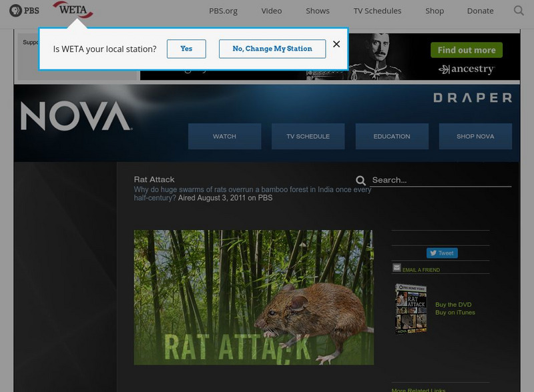
Task: Open SHOP NOVA
Action: point(475,136)
